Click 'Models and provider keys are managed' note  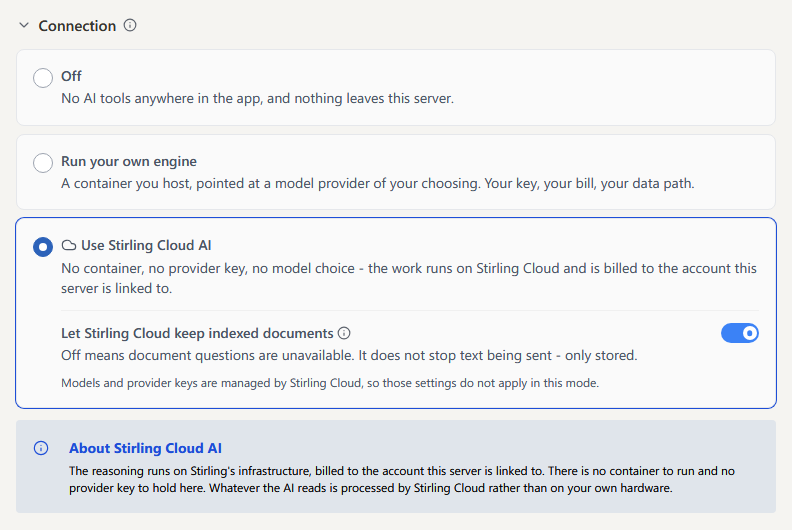[330, 383]
